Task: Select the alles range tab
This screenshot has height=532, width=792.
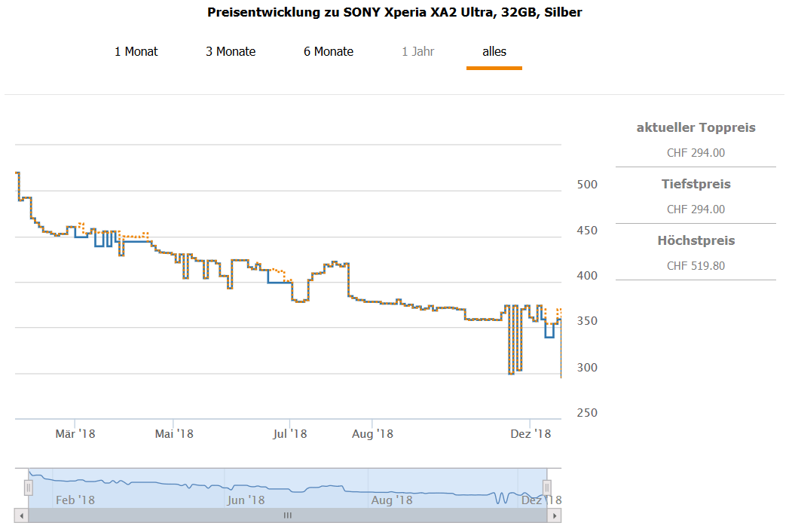Action: coord(494,52)
